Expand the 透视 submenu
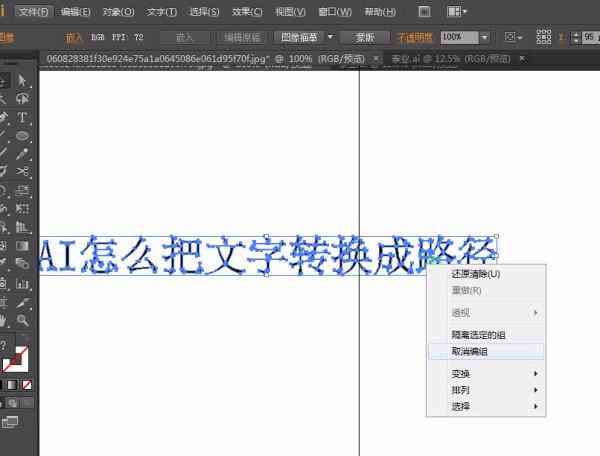The height and width of the screenshot is (456, 600). click(486, 313)
